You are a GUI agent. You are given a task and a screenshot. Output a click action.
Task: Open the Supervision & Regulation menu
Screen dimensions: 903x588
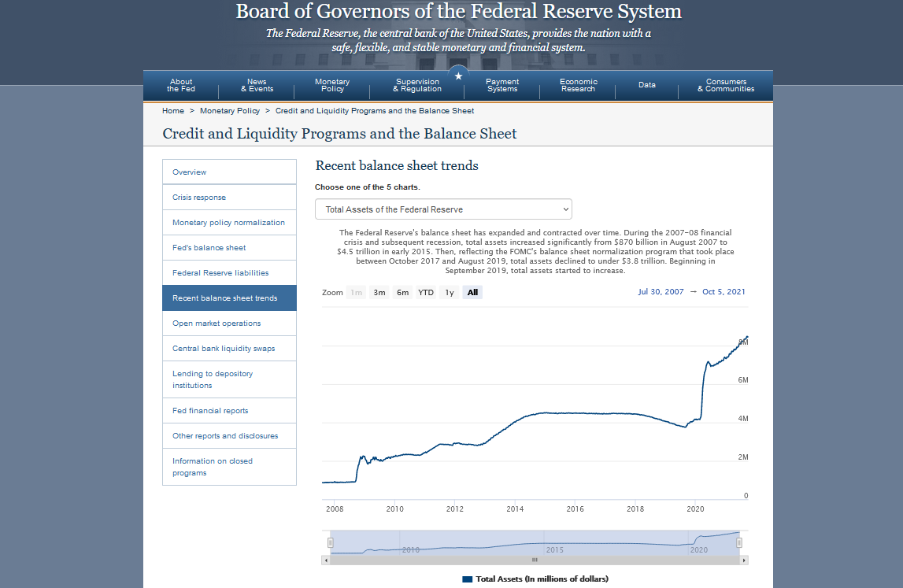click(x=417, y=85)
